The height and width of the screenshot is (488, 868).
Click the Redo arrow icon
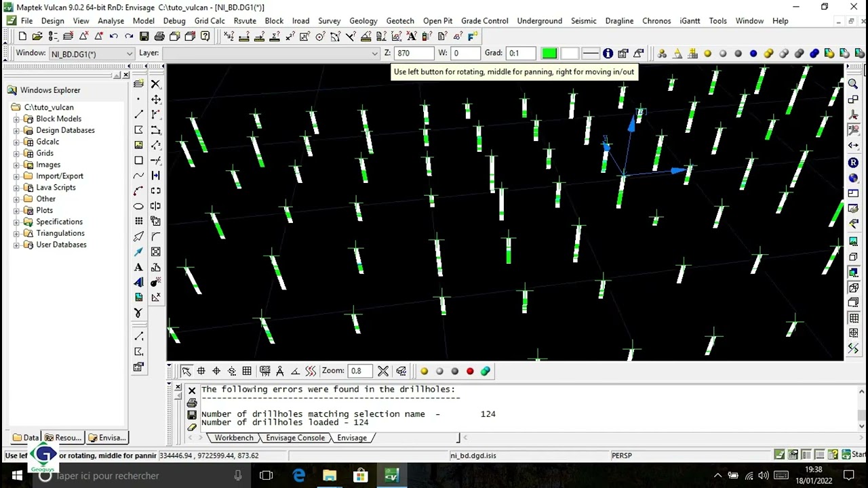click(x=129, y=36)
